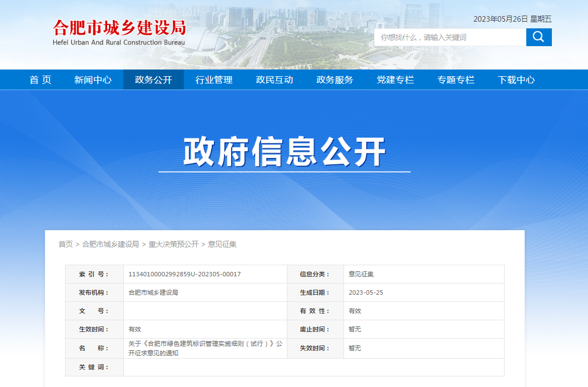Open the 下载中心 navigation item
This screenshot has width=588, height=387.
tap(516, 80)
